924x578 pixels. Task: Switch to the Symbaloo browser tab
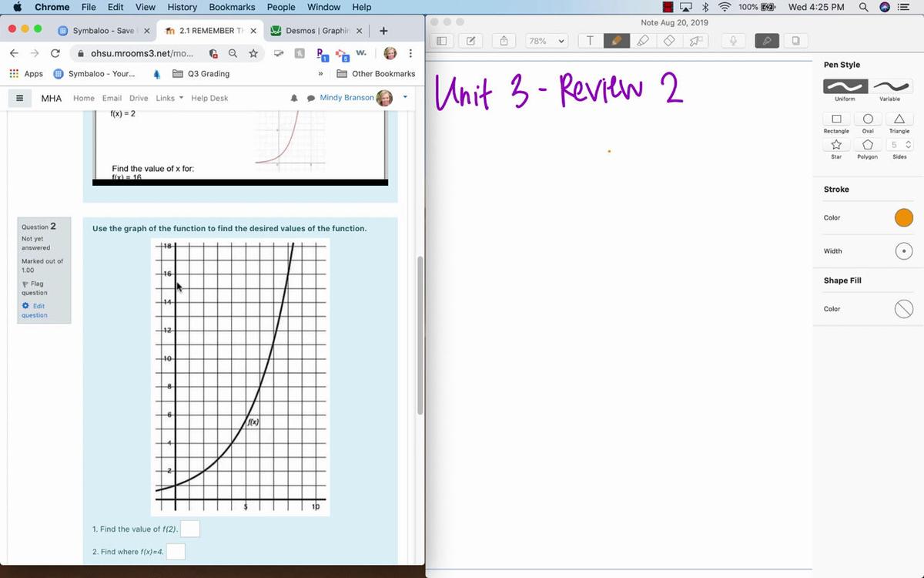coord(103,31)
